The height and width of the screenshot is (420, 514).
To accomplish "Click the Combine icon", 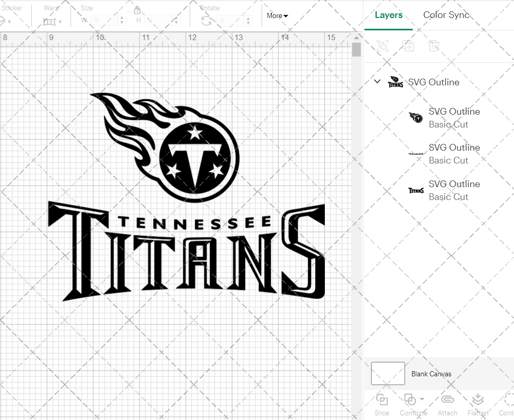I will point(411,399).
